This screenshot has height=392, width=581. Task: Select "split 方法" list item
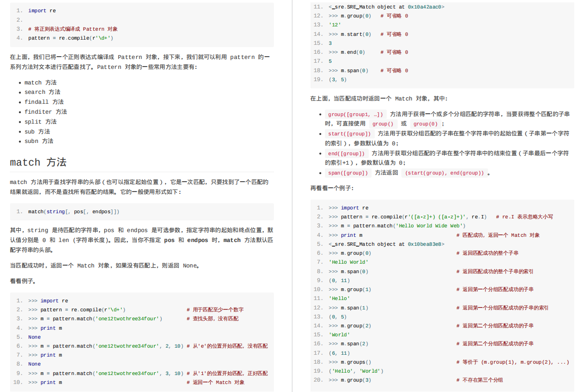pyautogui.click(x=40, y=121)
